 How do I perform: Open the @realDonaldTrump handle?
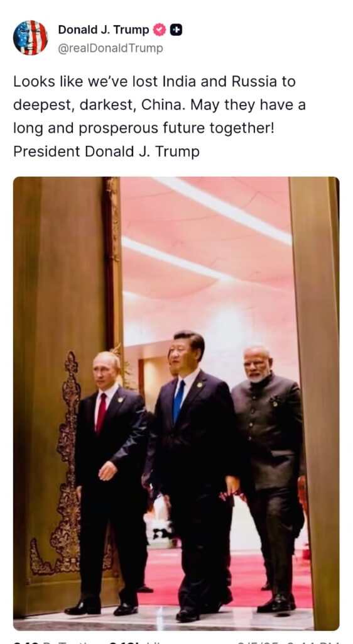[x=111, y=48]
